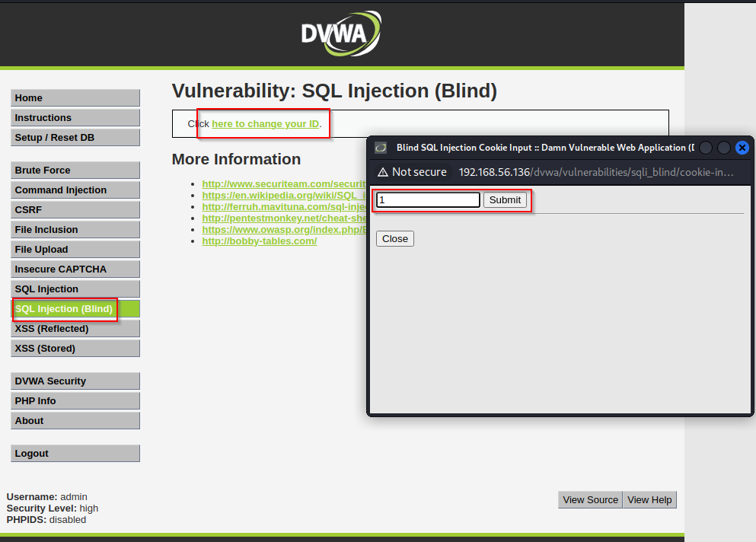756x542 pixels.
Task: Open the PHP Info page
Action: click(x=75, y=400)
